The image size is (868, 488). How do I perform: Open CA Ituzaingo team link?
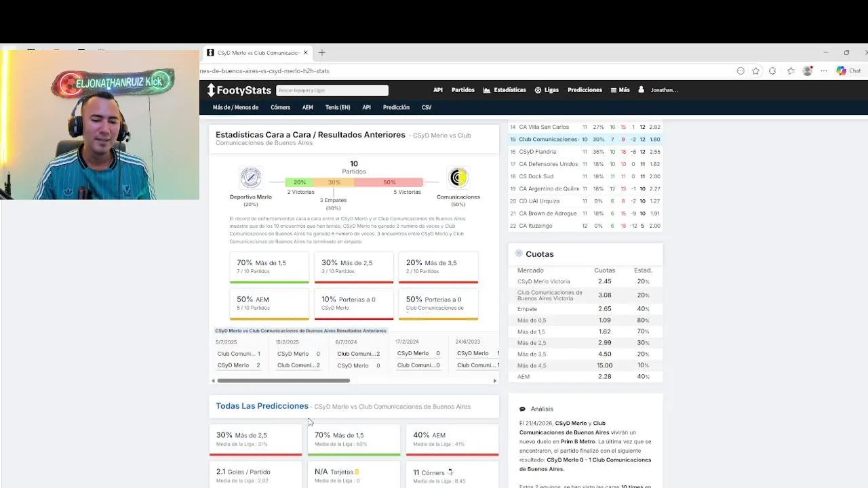coord(536,226)
